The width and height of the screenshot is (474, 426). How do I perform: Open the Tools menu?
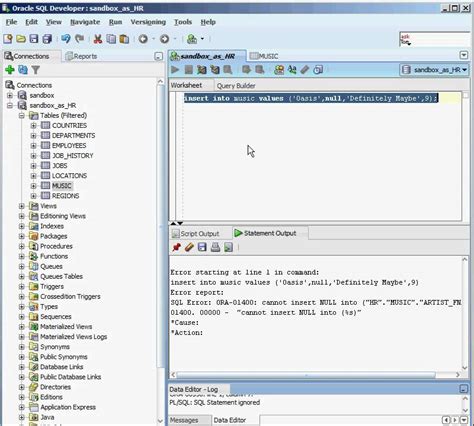click(x=183, y=22)
